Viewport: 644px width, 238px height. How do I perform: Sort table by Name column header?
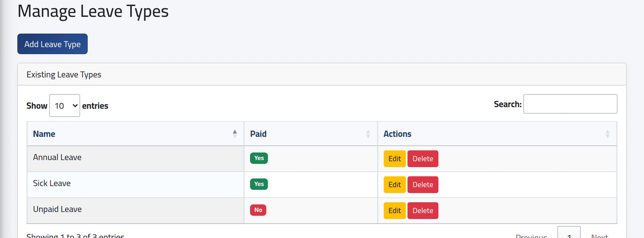[135, 134]
